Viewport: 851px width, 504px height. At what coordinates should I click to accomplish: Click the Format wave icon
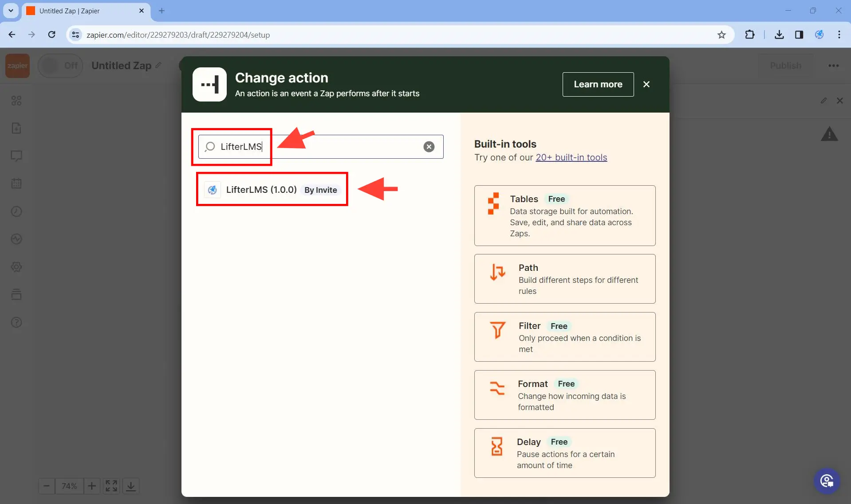coord(497,388)
